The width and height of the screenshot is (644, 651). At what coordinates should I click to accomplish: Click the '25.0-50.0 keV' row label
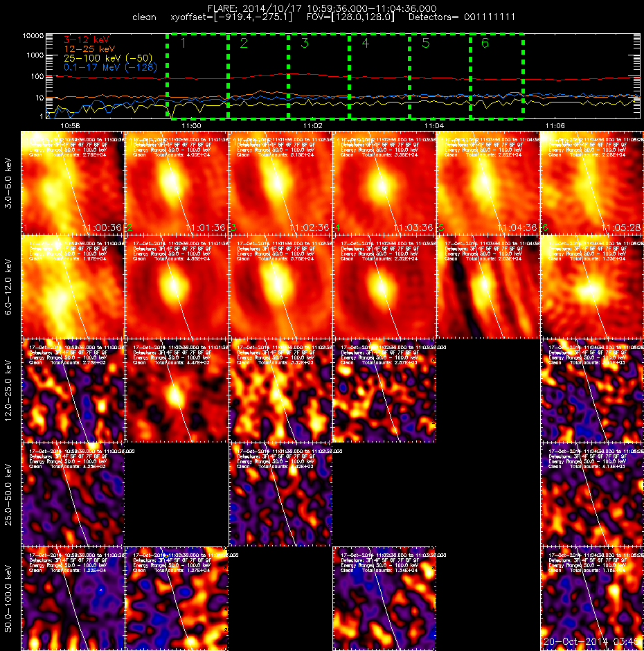coord(9,494)
